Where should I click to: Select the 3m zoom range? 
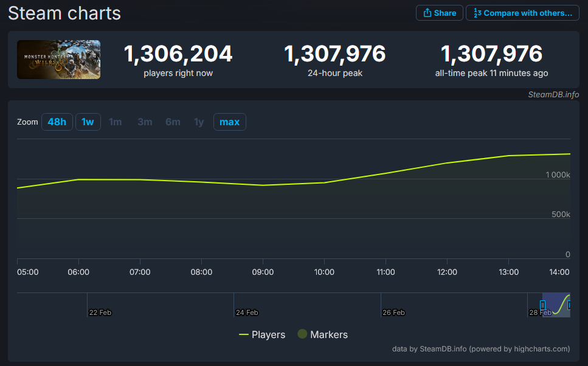(145, 122)
